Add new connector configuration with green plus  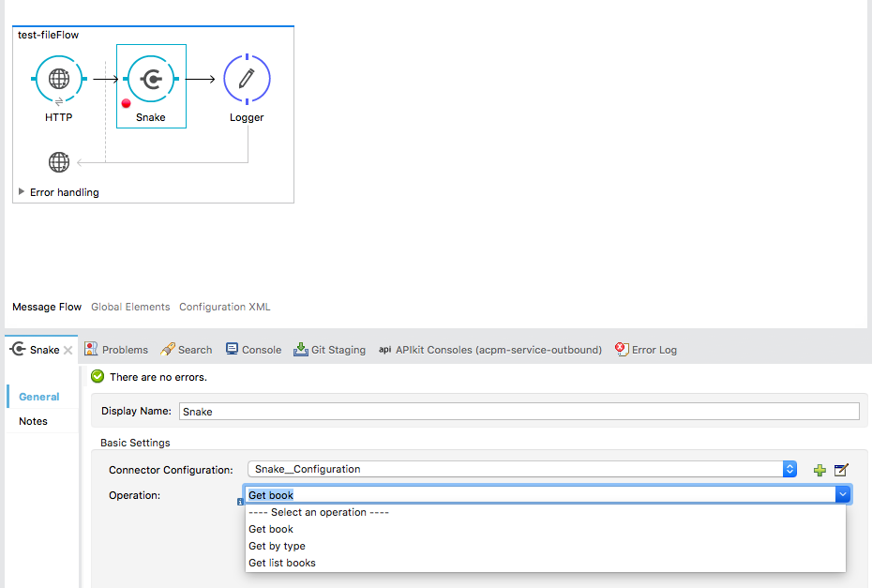[x=819, y=470]
